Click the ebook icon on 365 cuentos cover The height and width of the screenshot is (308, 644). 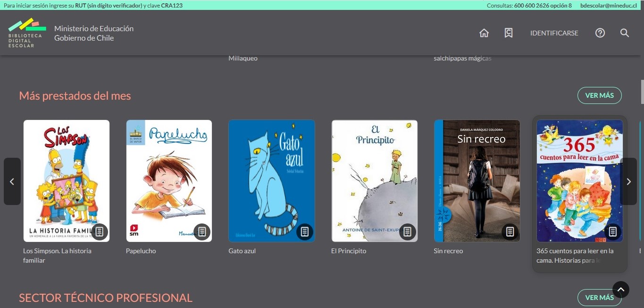613,231
